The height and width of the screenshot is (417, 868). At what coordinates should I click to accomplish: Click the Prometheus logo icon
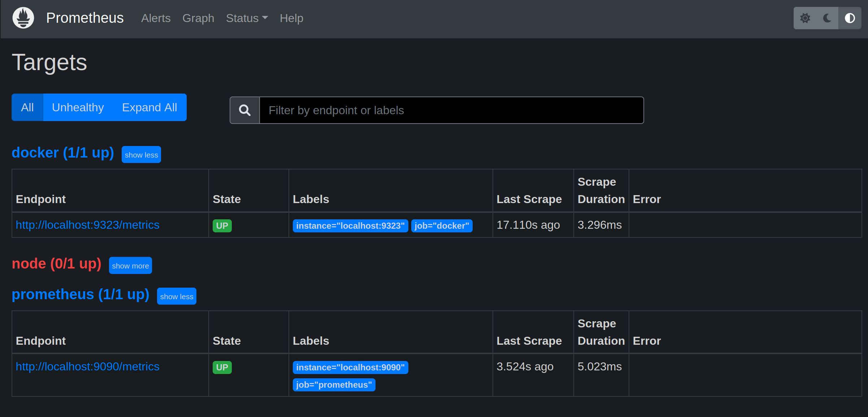[23, 17]
